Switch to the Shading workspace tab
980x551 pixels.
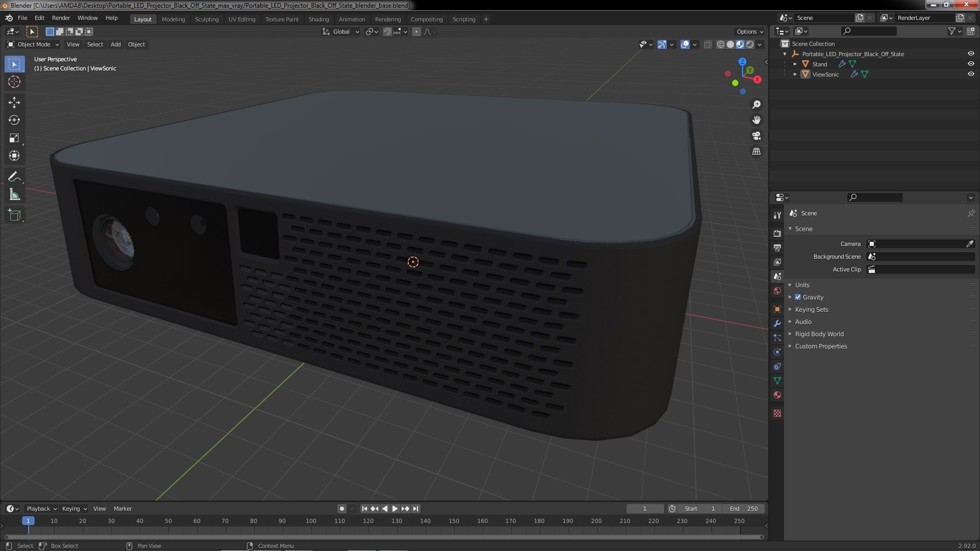click(x=318, y=19)
